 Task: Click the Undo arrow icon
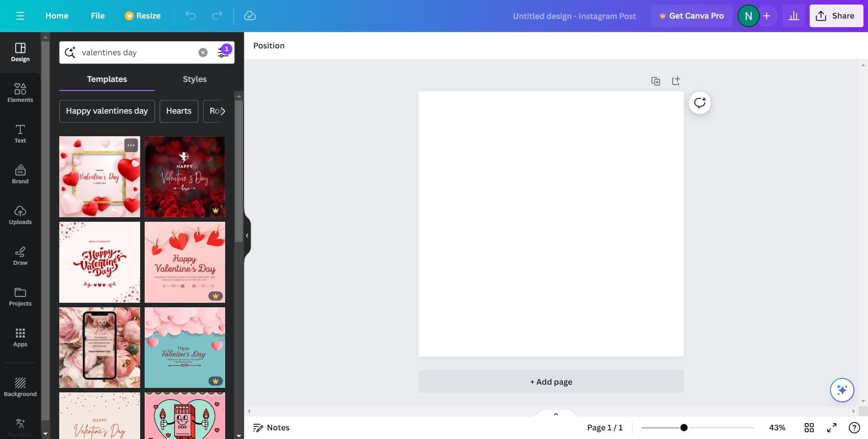191,16
